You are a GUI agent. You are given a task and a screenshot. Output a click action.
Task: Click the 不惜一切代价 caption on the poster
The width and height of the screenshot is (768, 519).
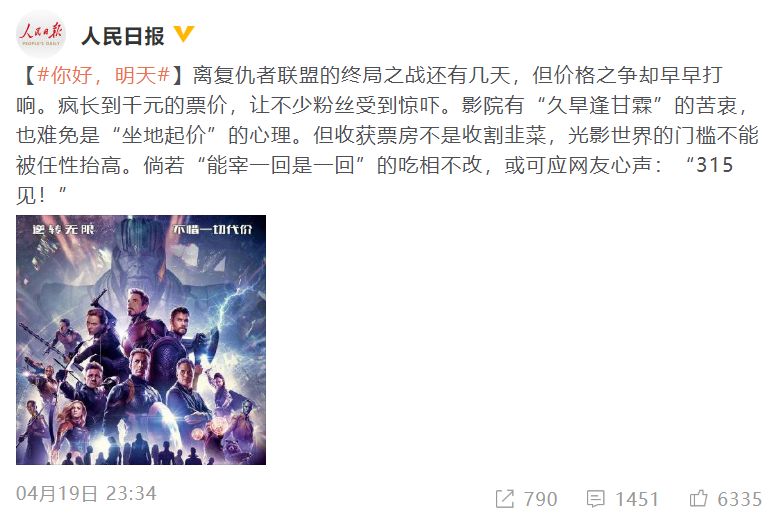pos(212,229)
